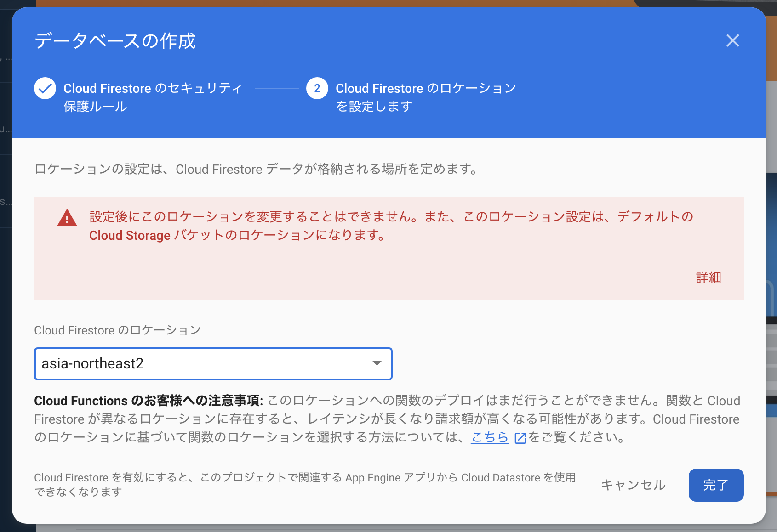The width and height of the screenshot is (777, 532).
Task: Select the Cloud Firestore location step label
Action: coord(426,97)
